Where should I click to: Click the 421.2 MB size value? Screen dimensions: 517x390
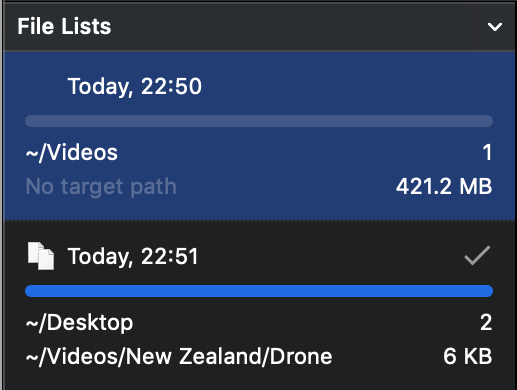click(444, 186)
